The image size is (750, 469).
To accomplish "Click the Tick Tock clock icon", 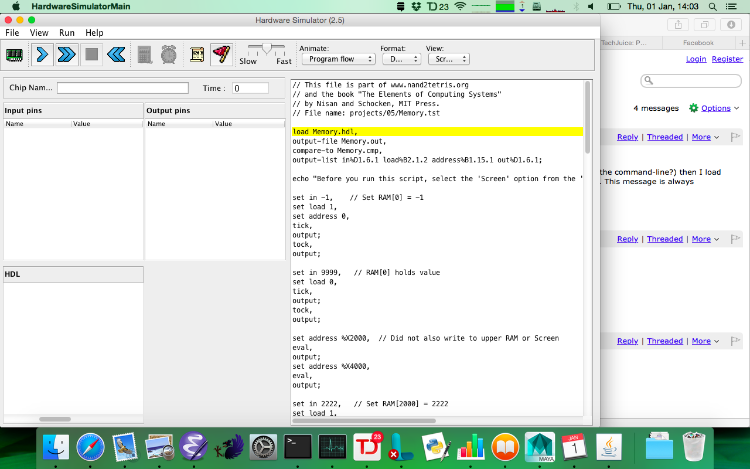I will (168, 54).
